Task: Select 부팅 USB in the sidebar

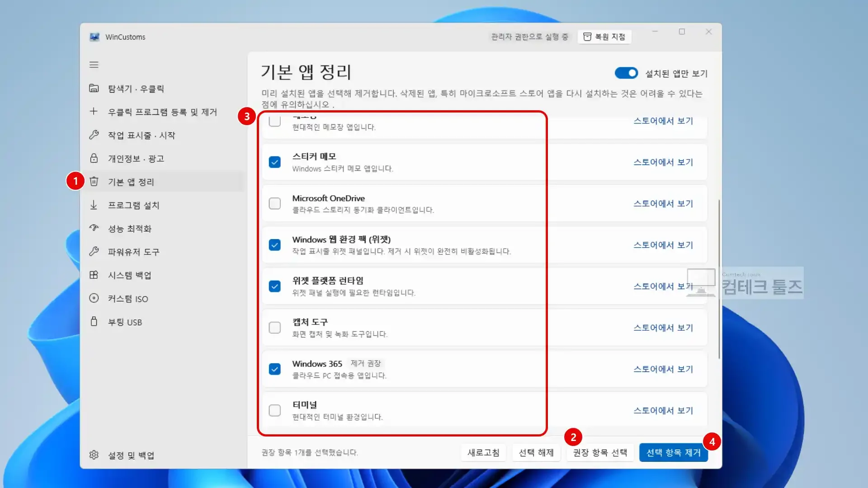Action: (x=163, y=322)
